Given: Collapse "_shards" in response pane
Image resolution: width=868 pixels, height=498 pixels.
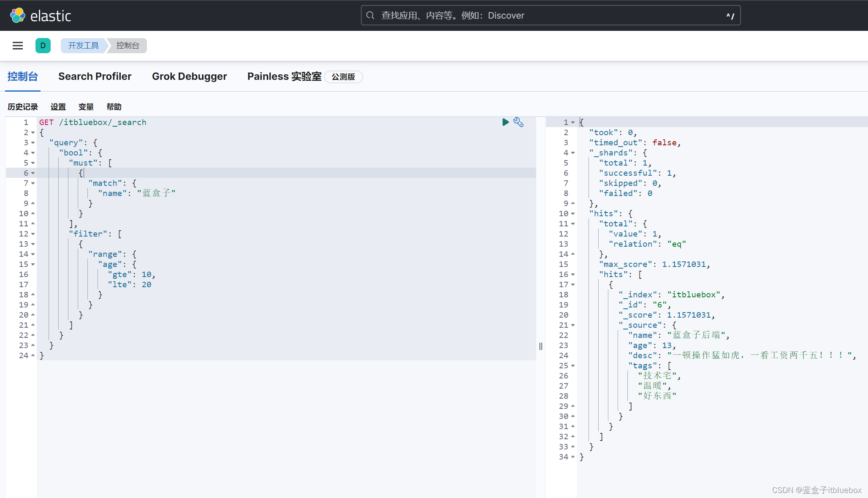Looking at the screenshot, I should pos(573,153).
